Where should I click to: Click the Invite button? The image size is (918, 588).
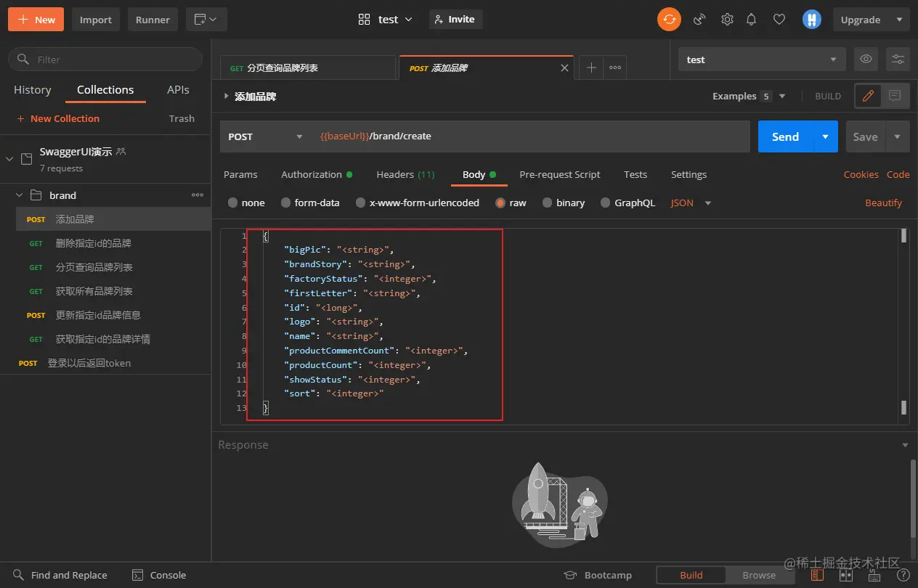pyautogui.click(x=455, y=20)
